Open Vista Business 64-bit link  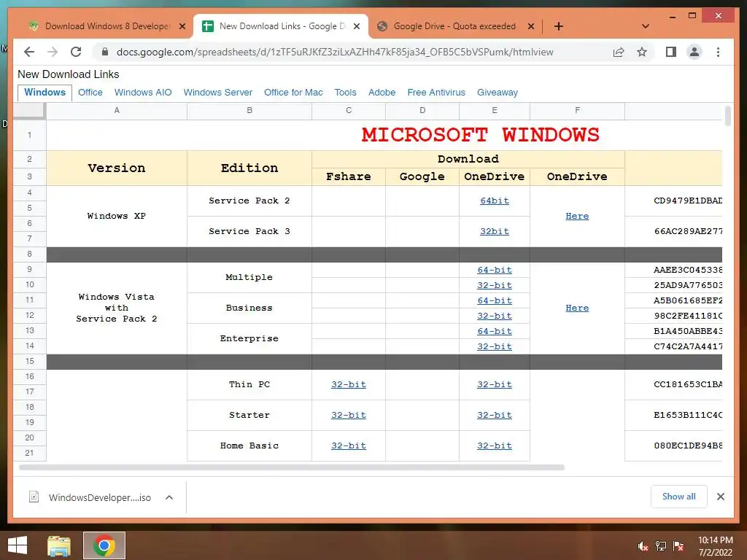coord(495,300)
